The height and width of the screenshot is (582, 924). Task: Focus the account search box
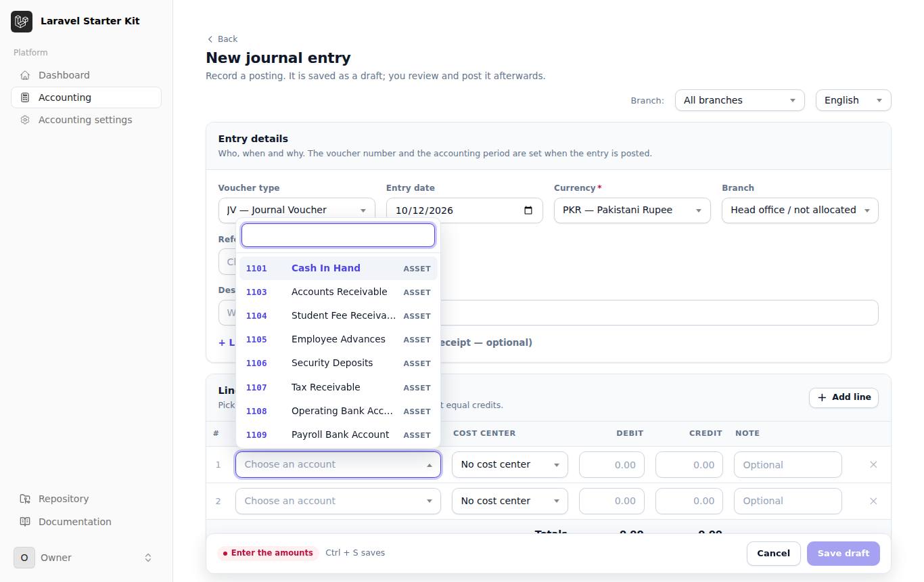point(338,236)
